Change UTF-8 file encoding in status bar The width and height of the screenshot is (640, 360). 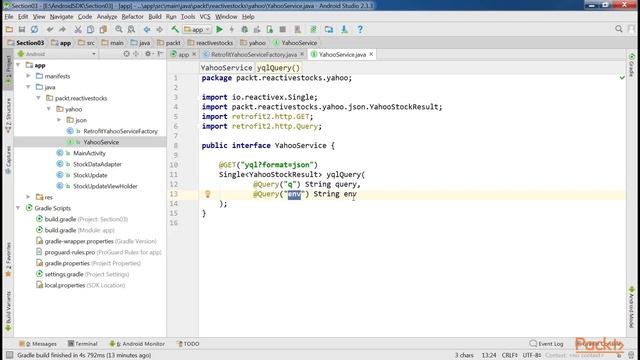pyautogui.click(x=531, y=355)
